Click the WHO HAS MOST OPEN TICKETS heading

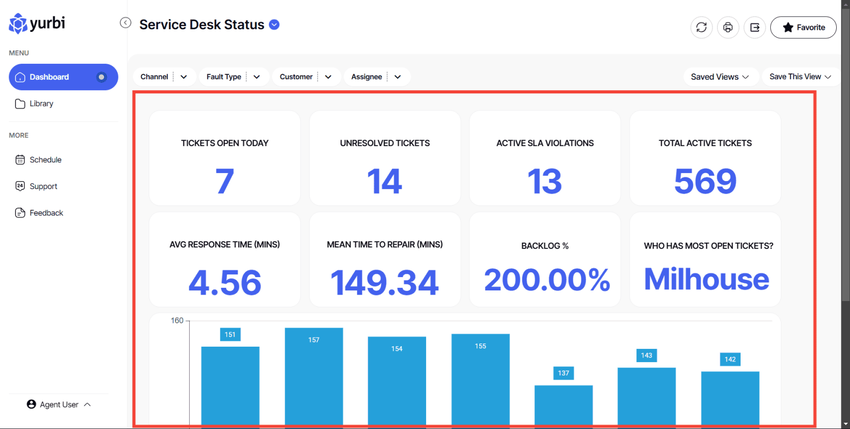709,246
